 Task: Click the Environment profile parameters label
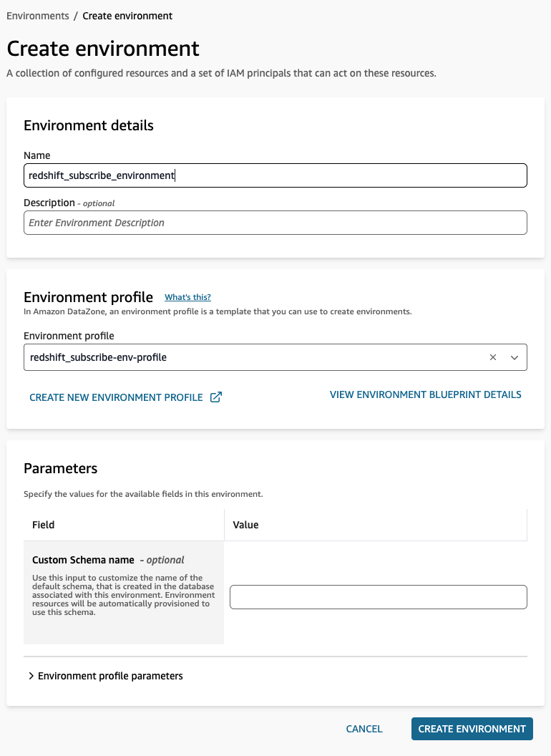[110, 676]
